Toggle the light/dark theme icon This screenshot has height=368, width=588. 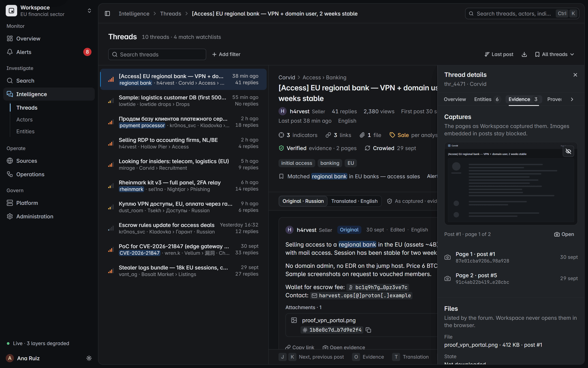click(x=89, y=358)
